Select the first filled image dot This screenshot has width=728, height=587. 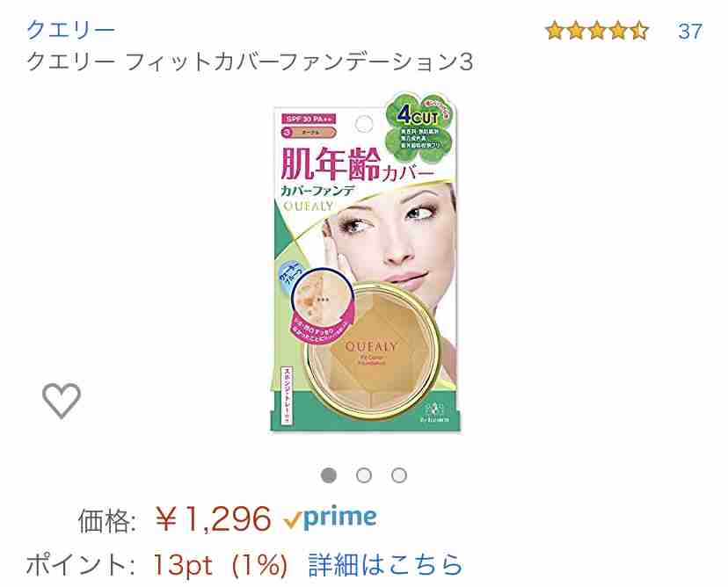[329, 475]
